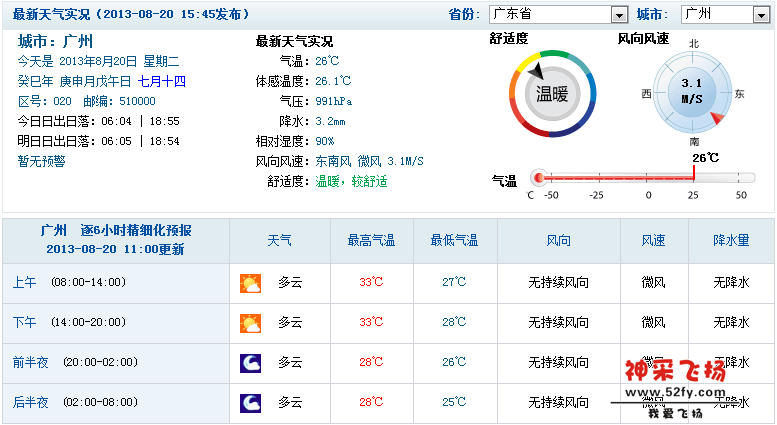The width and height of the screenshot is (777, 425).
Task: Click the 风向 column header
Action: pos(558,241)
